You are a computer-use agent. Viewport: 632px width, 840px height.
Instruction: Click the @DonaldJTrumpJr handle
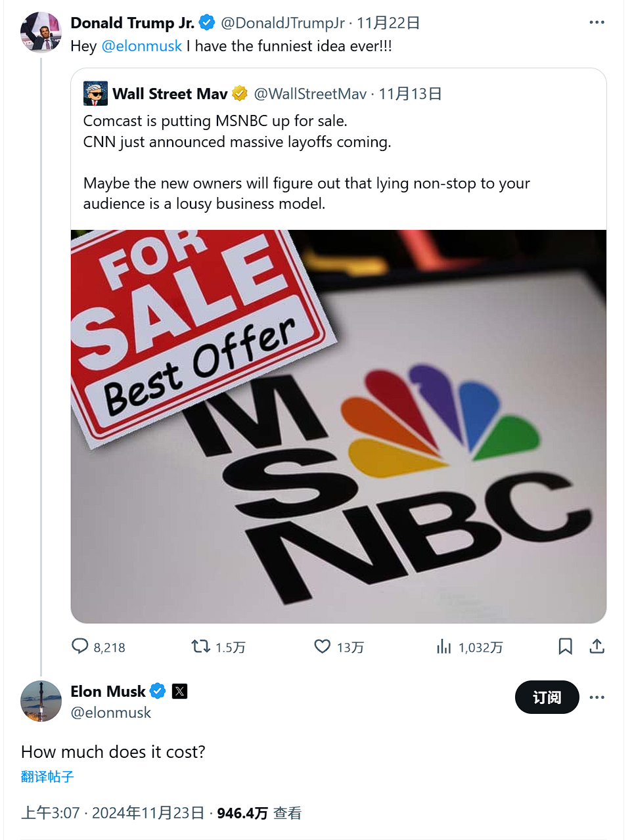(x=282, y=23)
